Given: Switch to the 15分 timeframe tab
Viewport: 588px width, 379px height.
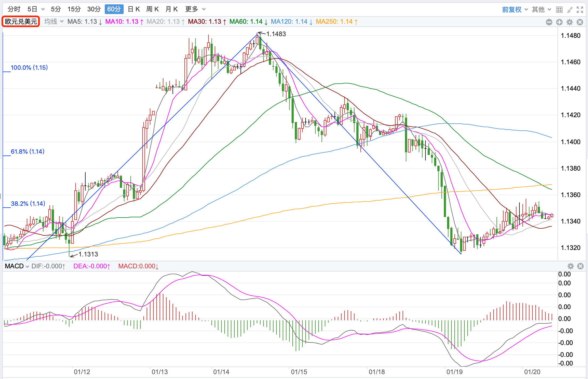Looking at the screenshot, I should (74, 9).
